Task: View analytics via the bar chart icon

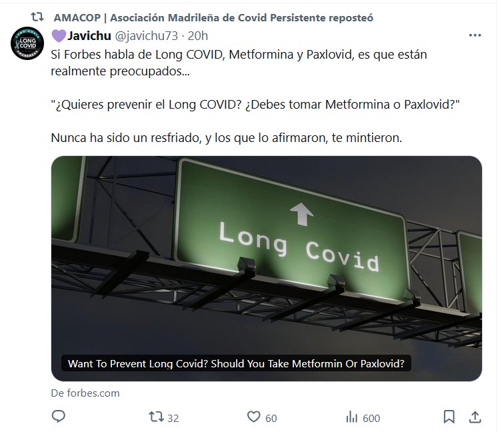Action: coord(351,417)
